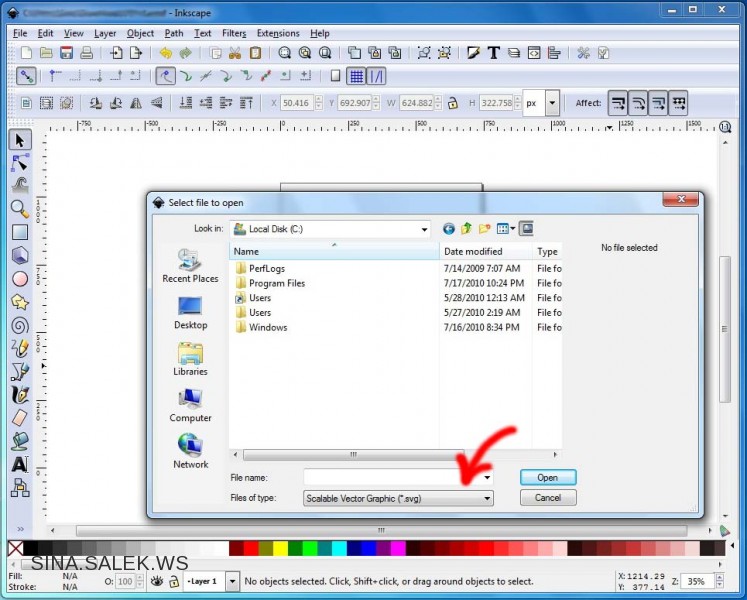Image resolution: width=747 pixels, height=600 pixels.
Task: Go to Recent Places shortcut
Action: [x=190, y=266]
